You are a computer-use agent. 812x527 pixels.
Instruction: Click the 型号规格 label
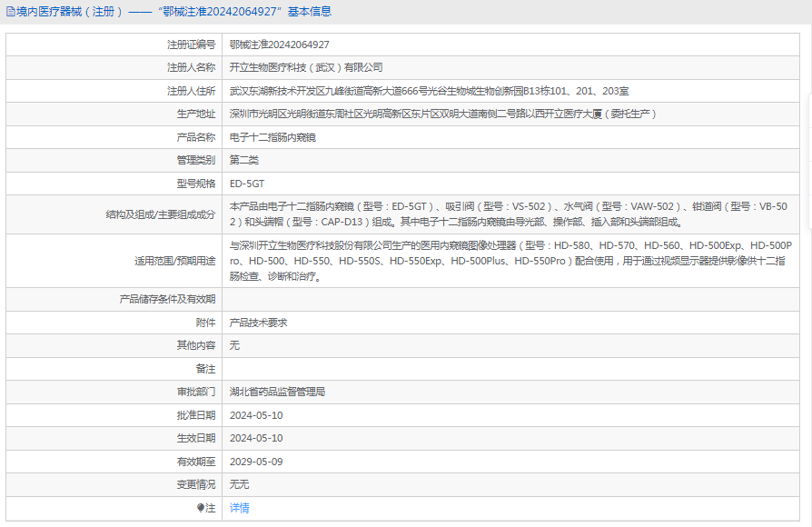click(196, 184)
